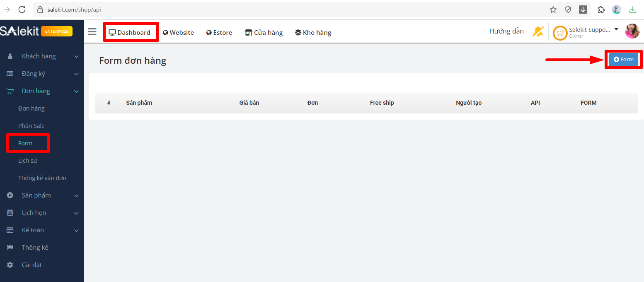Select Phân Sale submenu item
The image size is (644, 282).
31,126
